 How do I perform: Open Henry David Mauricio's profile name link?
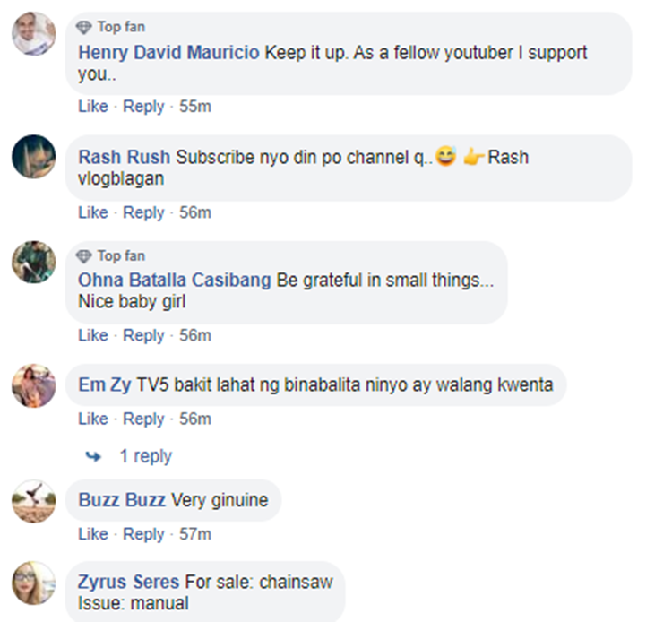169,53
